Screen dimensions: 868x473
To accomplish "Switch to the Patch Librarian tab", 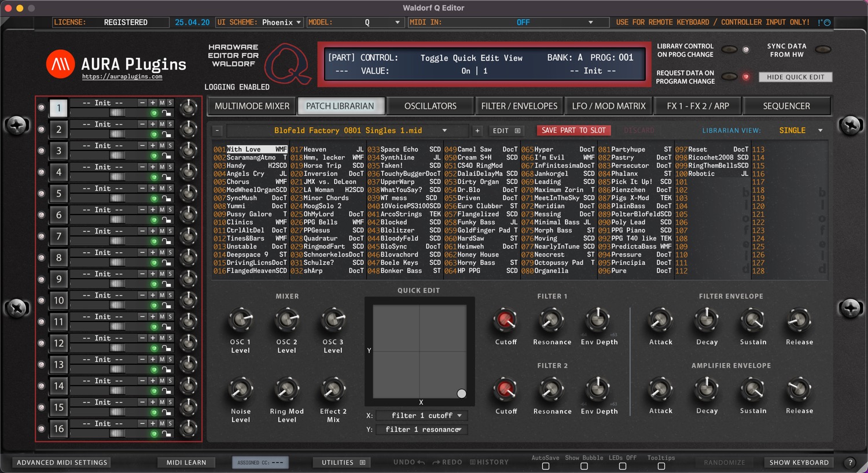I will (x=340, y=106).
